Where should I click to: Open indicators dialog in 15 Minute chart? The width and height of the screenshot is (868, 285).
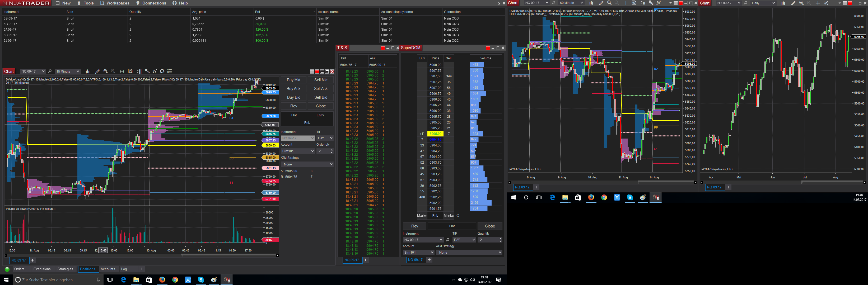(x=155, y=71)
